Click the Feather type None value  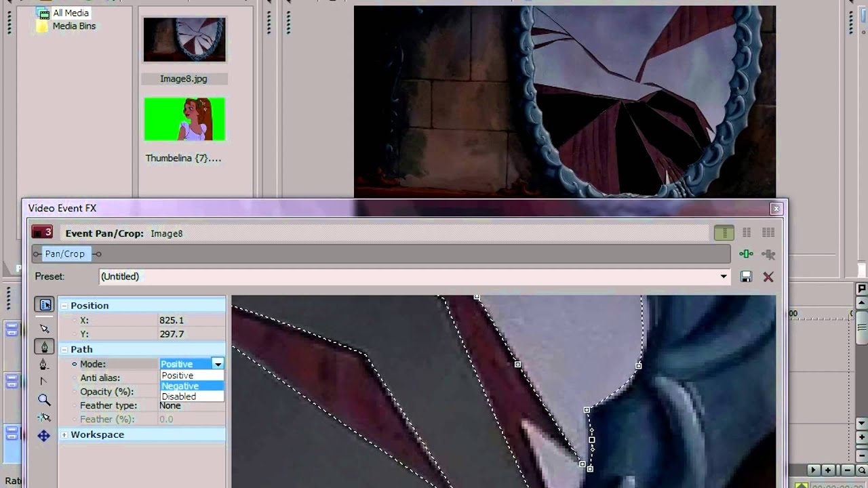click(170, 405)
